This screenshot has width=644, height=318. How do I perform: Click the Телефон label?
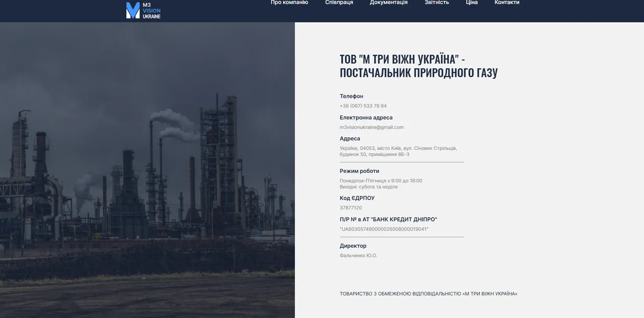coord(351,96)
